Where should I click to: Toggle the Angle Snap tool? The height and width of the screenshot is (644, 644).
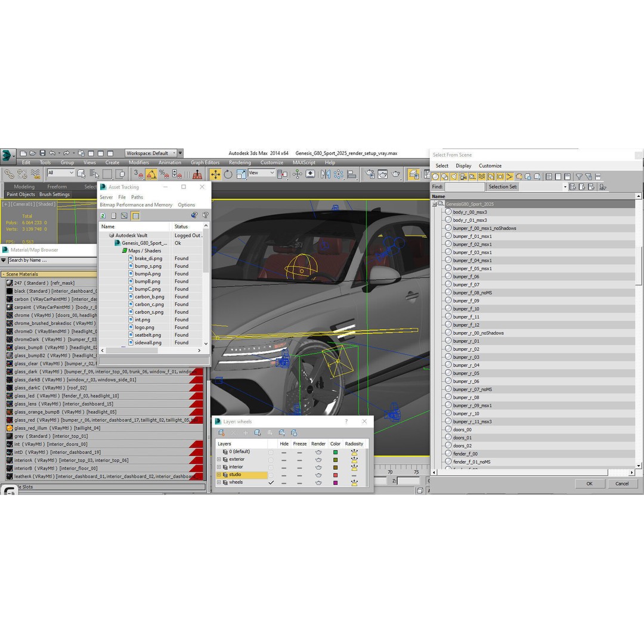151,174
